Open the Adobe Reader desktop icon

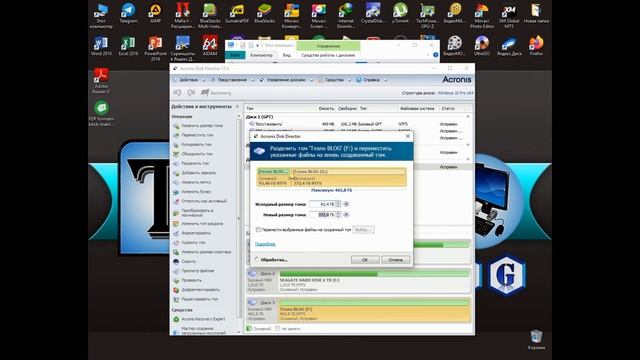coord(101,81)
